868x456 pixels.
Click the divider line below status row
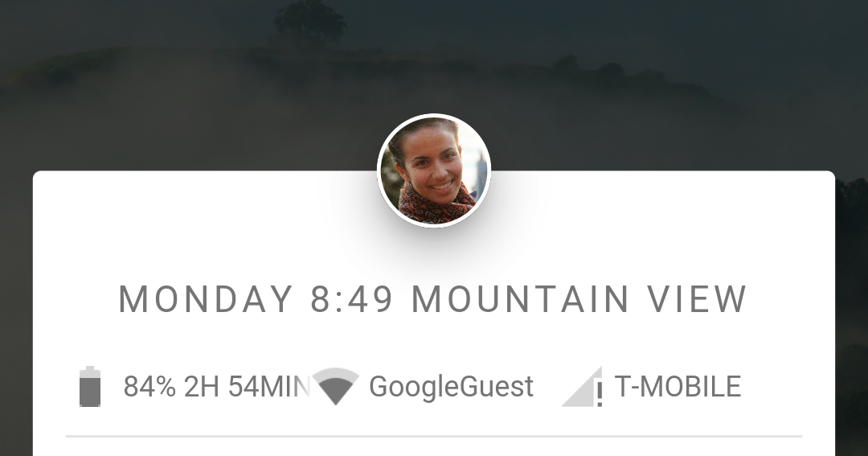[x=434, y=437]
